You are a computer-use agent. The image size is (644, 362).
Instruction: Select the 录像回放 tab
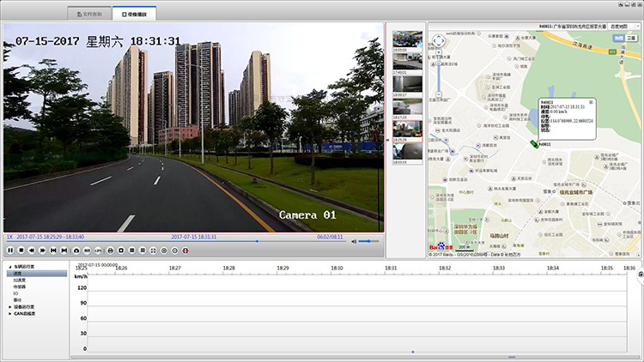tap(134, 15)
